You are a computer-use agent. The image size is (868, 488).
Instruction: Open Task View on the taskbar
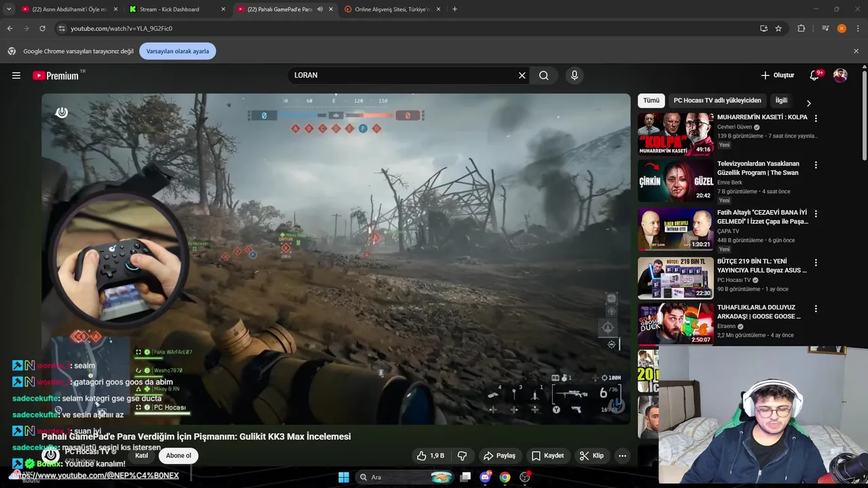click(465, 477)
